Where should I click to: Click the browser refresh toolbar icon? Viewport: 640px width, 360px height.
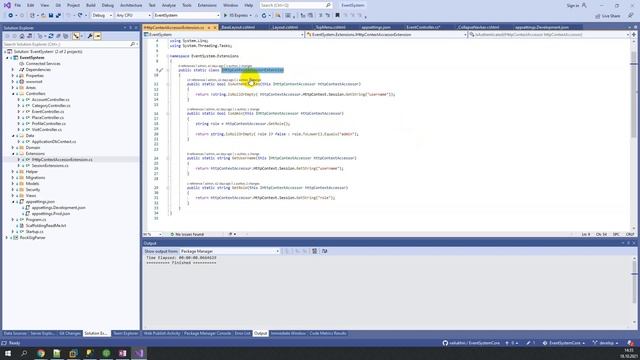pos(264,16)
